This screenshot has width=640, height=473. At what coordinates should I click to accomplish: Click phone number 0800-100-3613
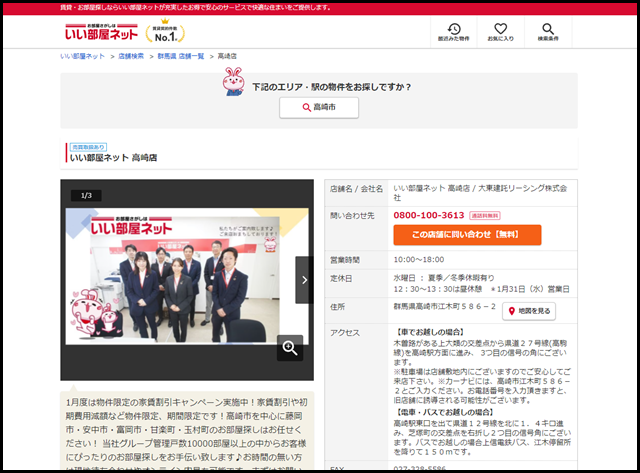429,215
